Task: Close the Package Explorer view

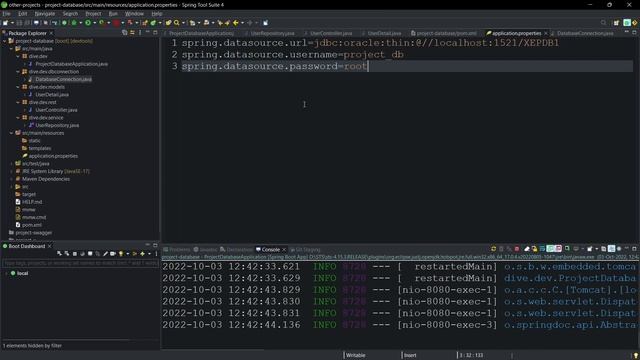Action: (51, 33)
